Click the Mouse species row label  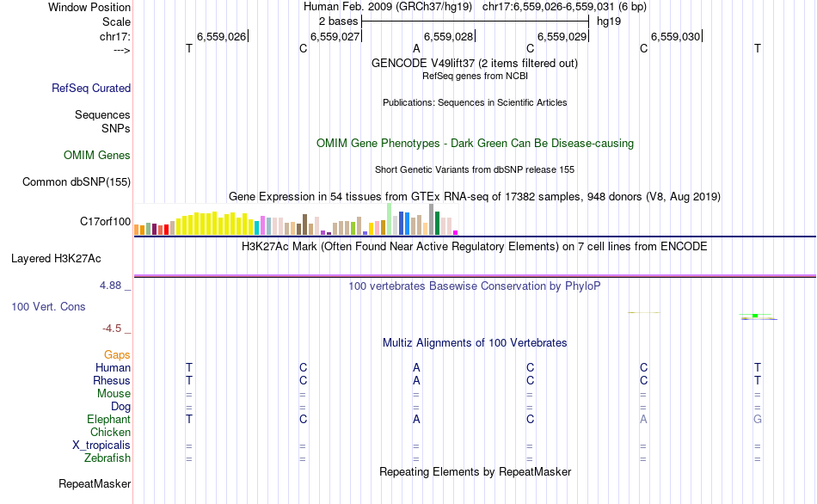point(114,394)
